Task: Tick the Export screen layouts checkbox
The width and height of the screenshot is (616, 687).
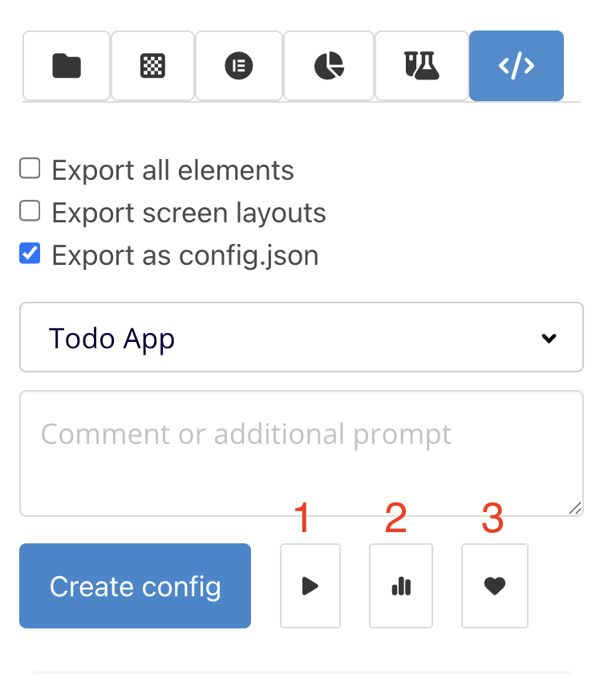Action: coord(30,211)
